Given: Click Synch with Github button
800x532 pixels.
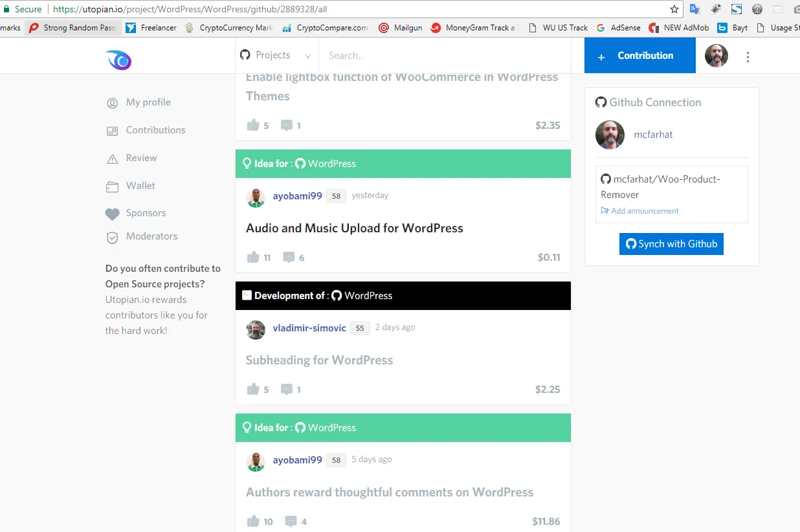Looking at the screenshot, I should (x=671, y=244).
